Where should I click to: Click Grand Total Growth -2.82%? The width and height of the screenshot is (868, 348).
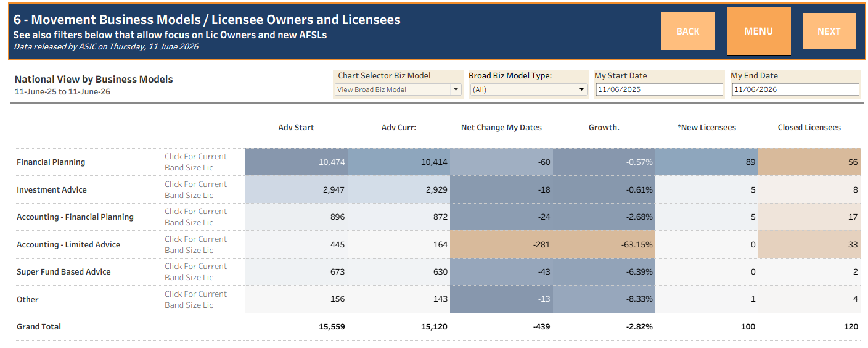(604, 326)
